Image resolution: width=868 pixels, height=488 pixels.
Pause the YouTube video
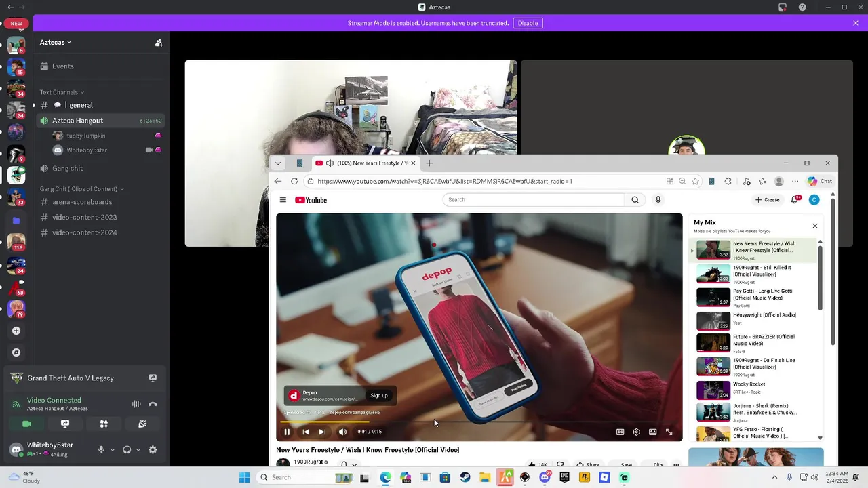pyautogui.click(x=287, y=432)
